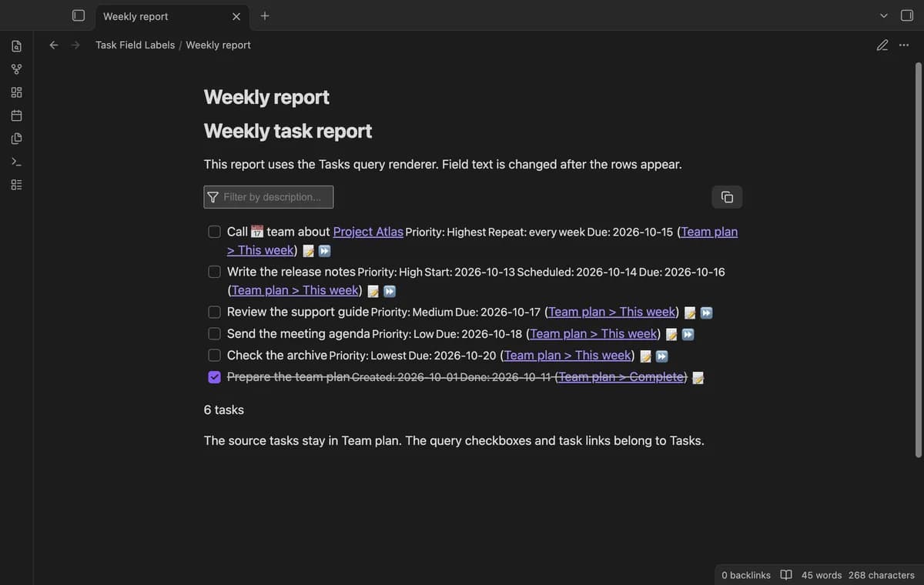Viewport: 924px width, 585px height.
Task: Open Team plan link in release notes row
Action: point(295,290)
